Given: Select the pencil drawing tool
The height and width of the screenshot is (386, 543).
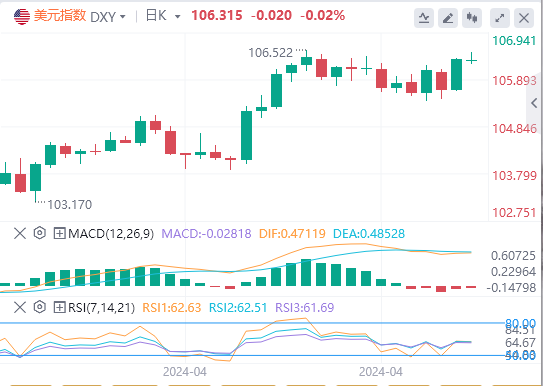Looking at the screenshot, I should [448, 18].
